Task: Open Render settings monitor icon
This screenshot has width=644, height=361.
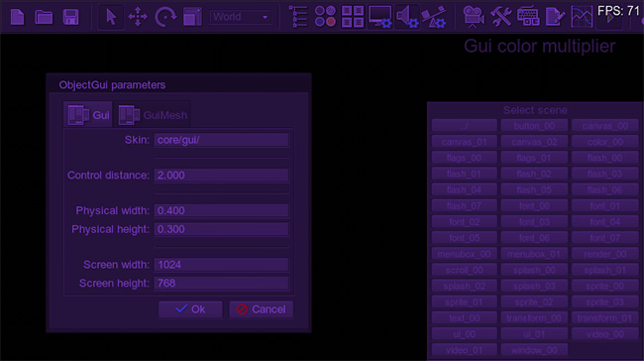Action: click(x=380, y=17)
